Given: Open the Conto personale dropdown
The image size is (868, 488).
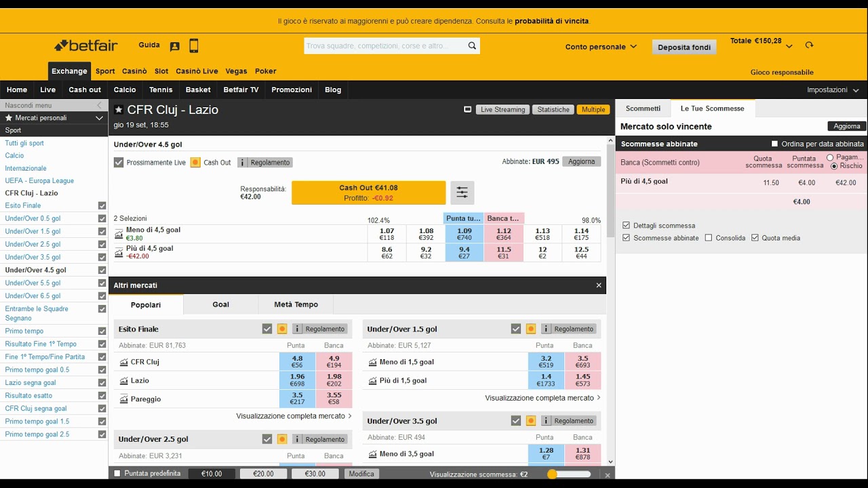Looking at the screenshot, I should click(x=601, y=47).
